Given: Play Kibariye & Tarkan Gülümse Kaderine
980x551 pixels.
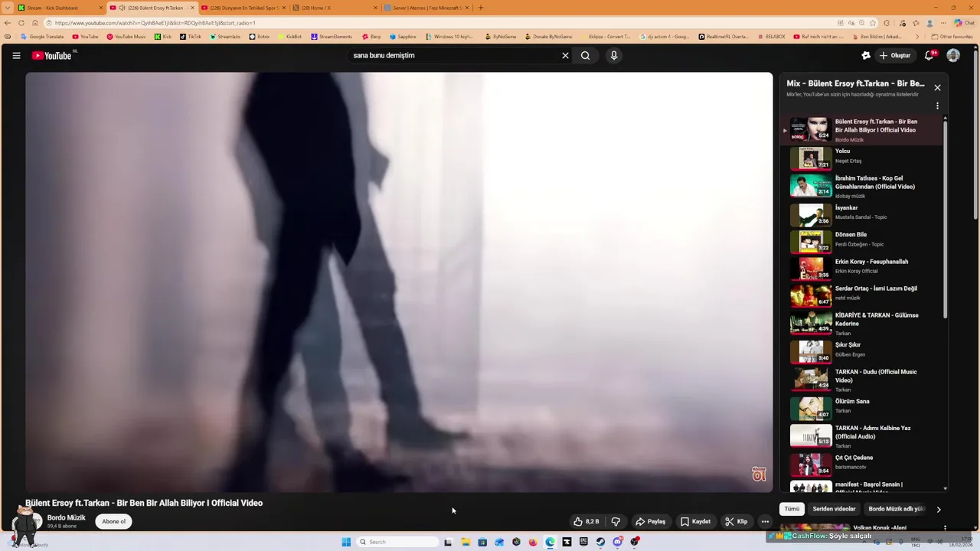Looking at the screenshot, I should 863,324.
